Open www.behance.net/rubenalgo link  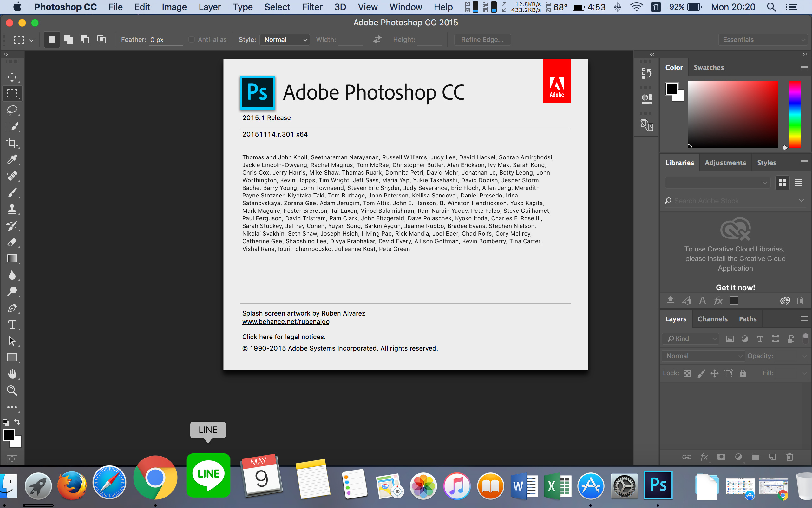click(285, 322)
